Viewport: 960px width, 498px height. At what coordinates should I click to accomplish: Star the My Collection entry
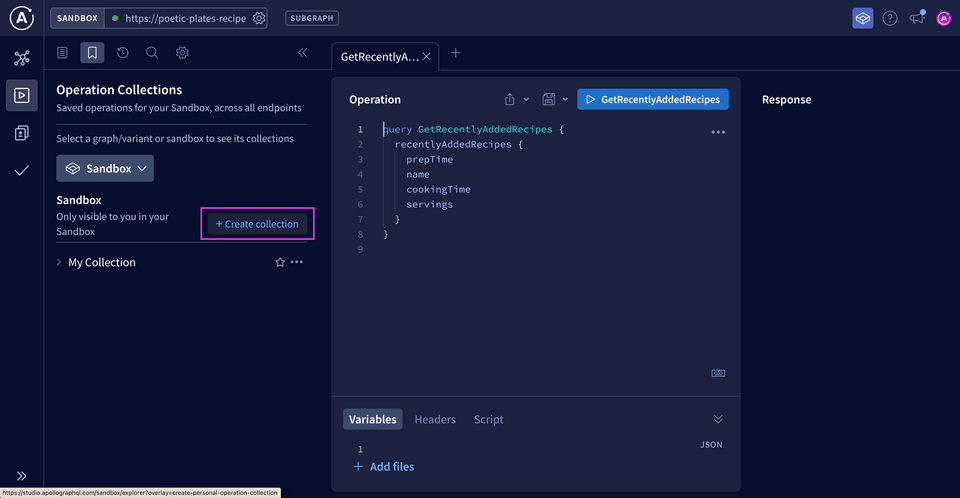[280, 262]
